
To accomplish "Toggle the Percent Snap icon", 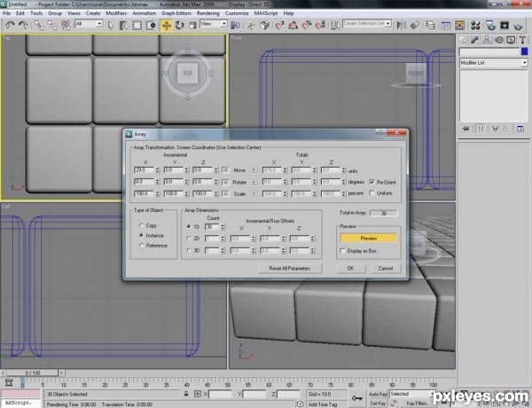I will (307, 25).
